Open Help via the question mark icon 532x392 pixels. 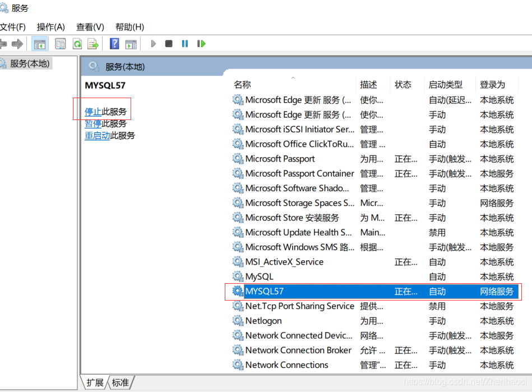point(114,43)
